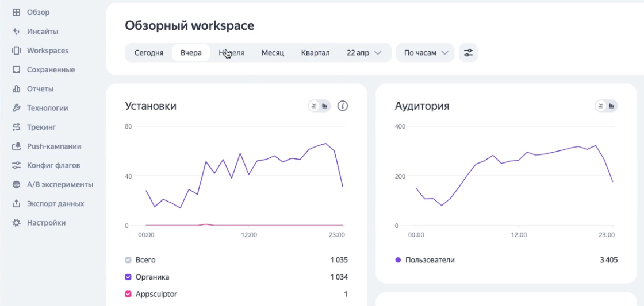Click the Отчеты bar chart icon
Viewport: 644px width, 306px height.
[x=17, y=89]
